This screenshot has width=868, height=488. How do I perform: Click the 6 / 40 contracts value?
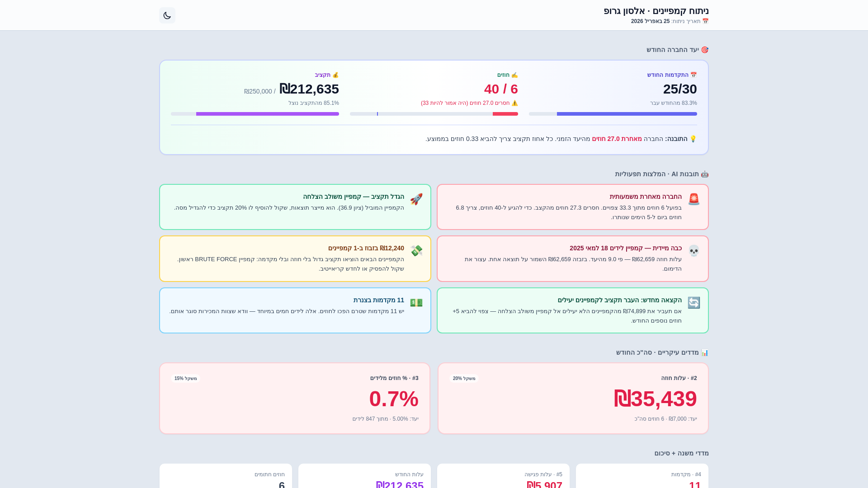click(x=501, y=89)
